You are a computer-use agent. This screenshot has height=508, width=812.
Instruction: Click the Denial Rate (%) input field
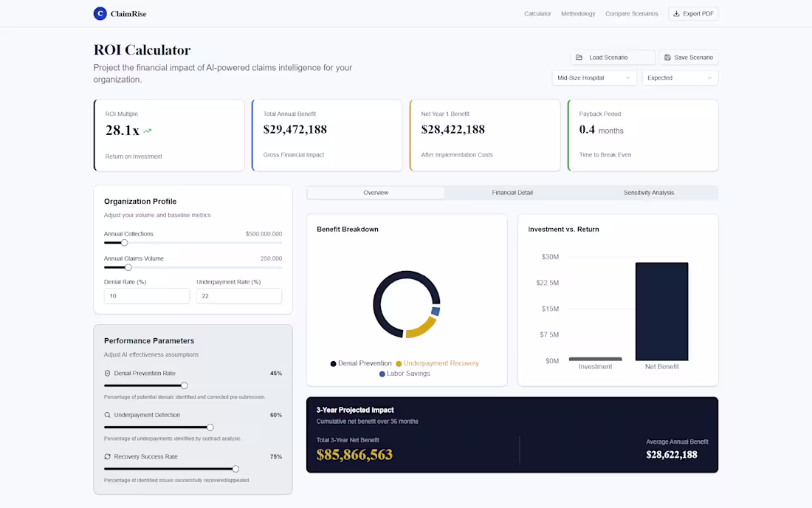147,295
